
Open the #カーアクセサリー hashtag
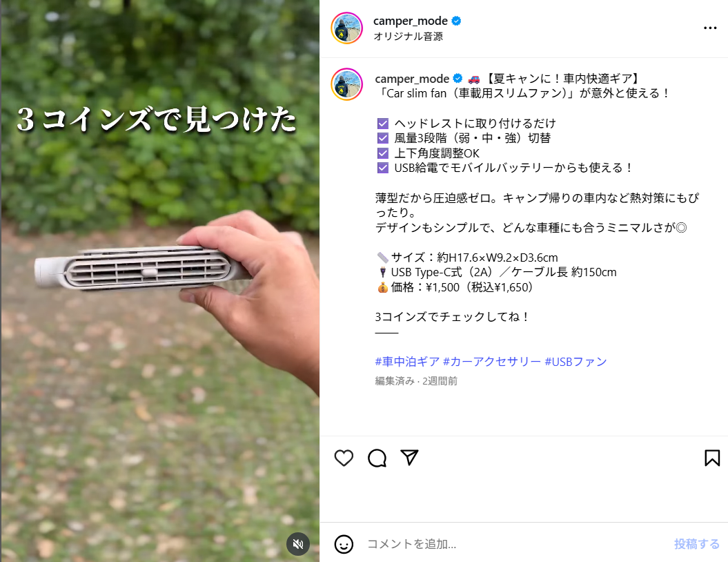pyautogui.click(x=492, y=361)
